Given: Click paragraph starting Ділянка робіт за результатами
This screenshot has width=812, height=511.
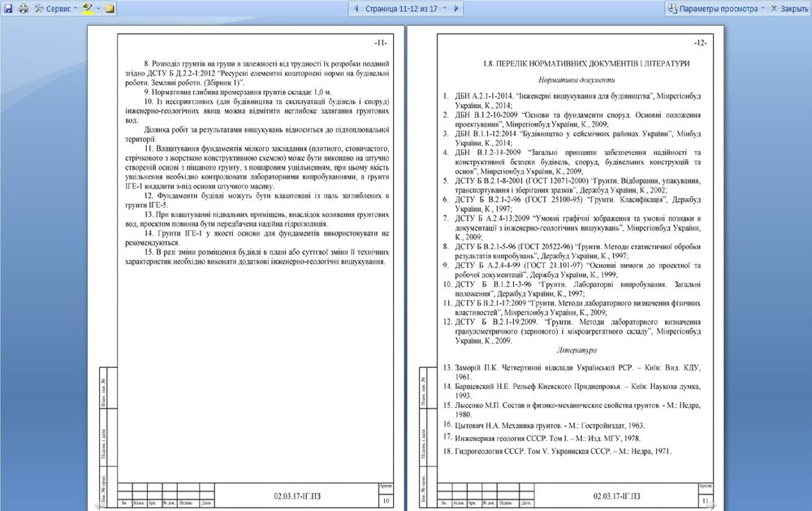Looking at the screenshot, I should click(257, 134).
